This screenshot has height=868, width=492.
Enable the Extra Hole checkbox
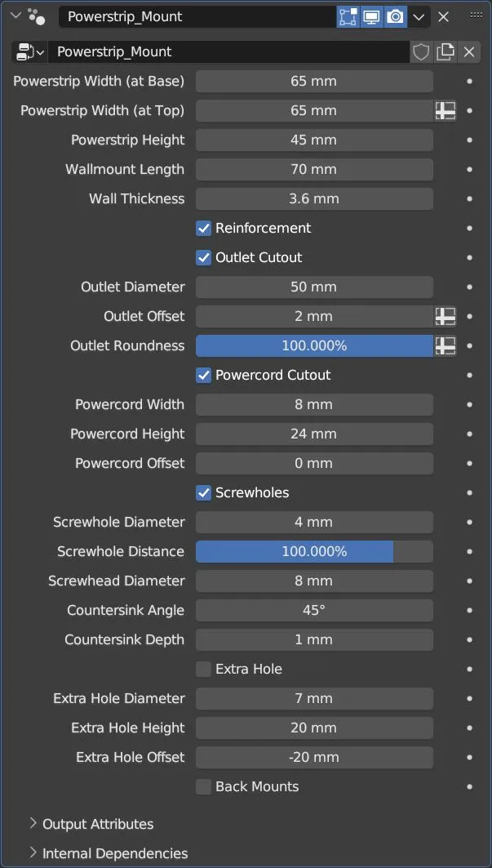pos(204,670)
